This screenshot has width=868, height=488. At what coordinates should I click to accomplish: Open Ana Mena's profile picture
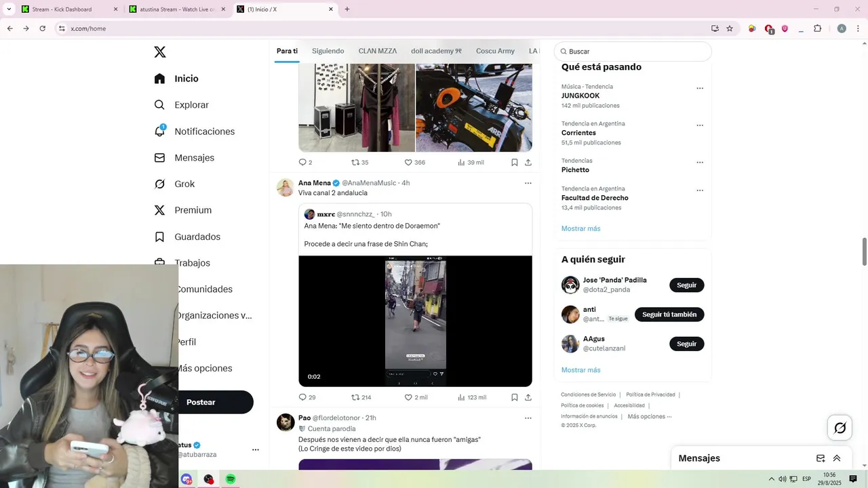pos(285,188)
